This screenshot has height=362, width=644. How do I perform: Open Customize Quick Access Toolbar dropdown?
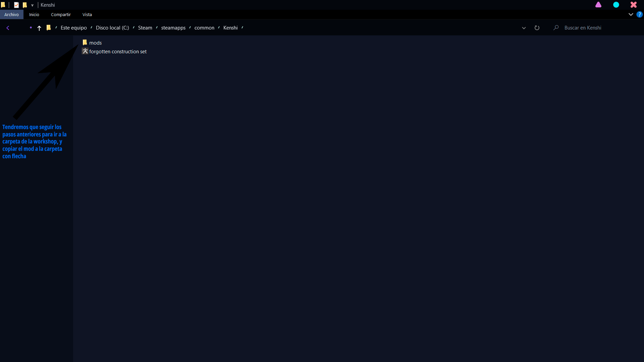pos(32,5)
